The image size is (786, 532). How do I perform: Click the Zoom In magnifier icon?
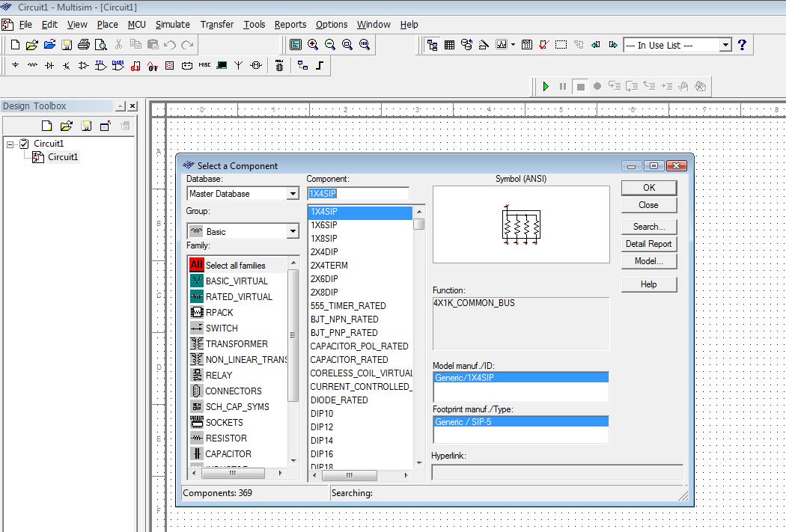pyautogui.click(x=313, y=45)
